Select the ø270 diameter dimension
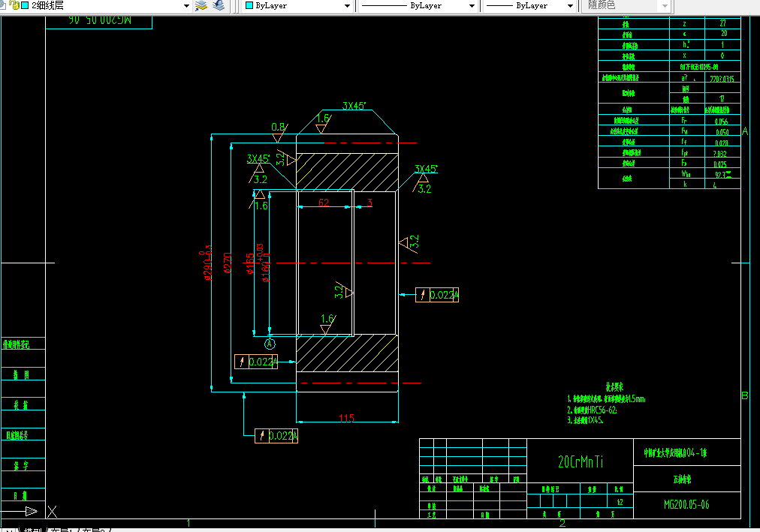Screen dimensions: 760x532 pyautogui.click(x=228, y=263)
